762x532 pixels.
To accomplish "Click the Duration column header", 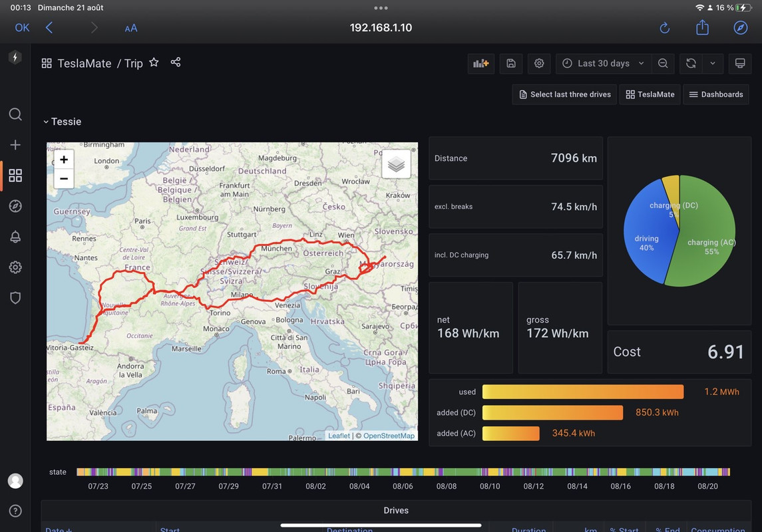I will (528, 529).
